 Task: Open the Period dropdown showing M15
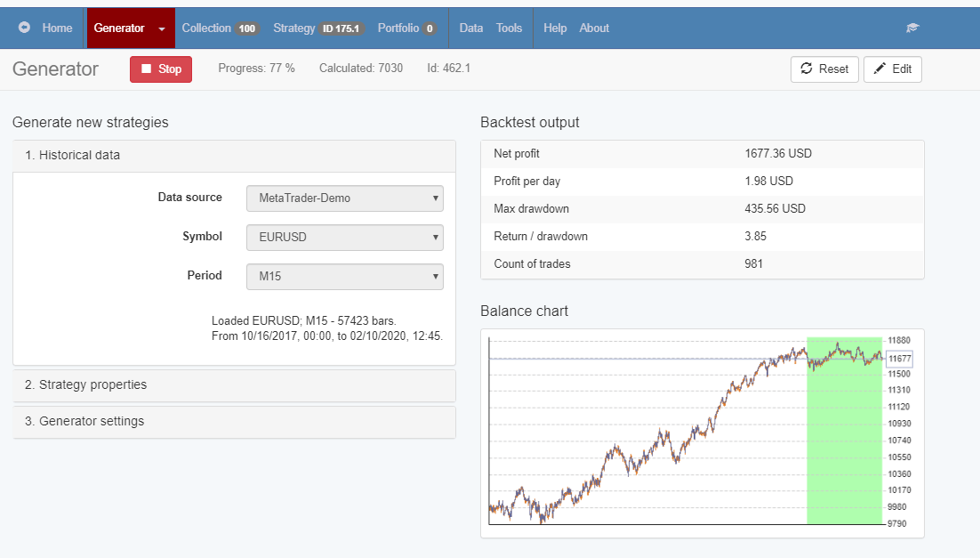pyautogui.click(x=344, y=276)
